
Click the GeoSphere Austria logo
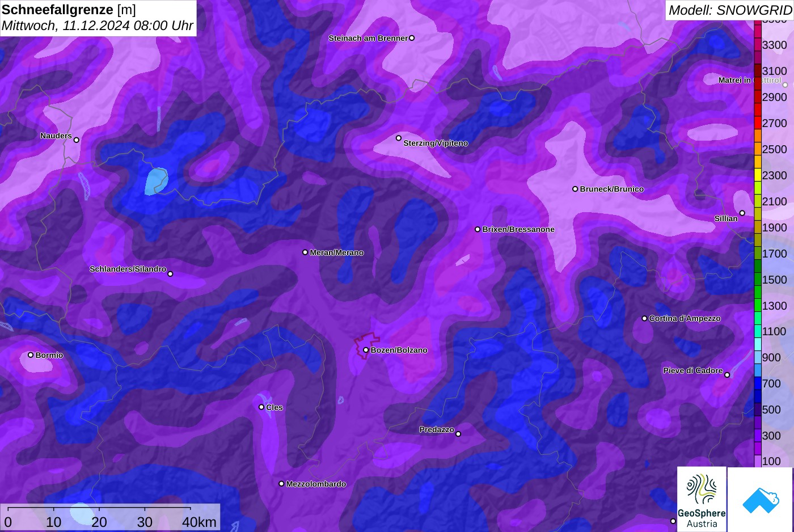[702, 499]
